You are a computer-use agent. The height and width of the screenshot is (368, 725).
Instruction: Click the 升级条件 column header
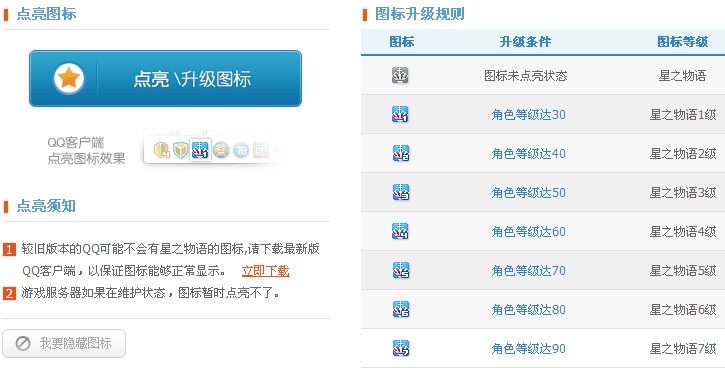(x=525, y=42)
